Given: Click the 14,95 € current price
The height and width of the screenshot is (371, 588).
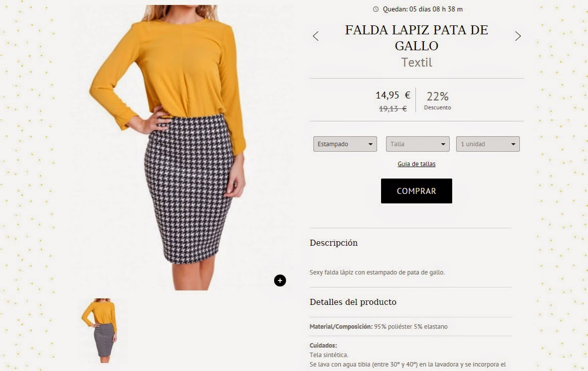Looking at the screenshot, I should [393, 95].
